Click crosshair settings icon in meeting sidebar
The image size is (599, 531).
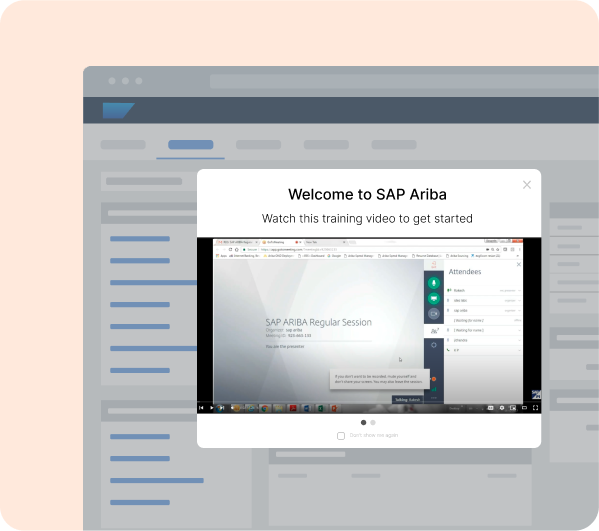pyautogui.click(x=434, y=345)
